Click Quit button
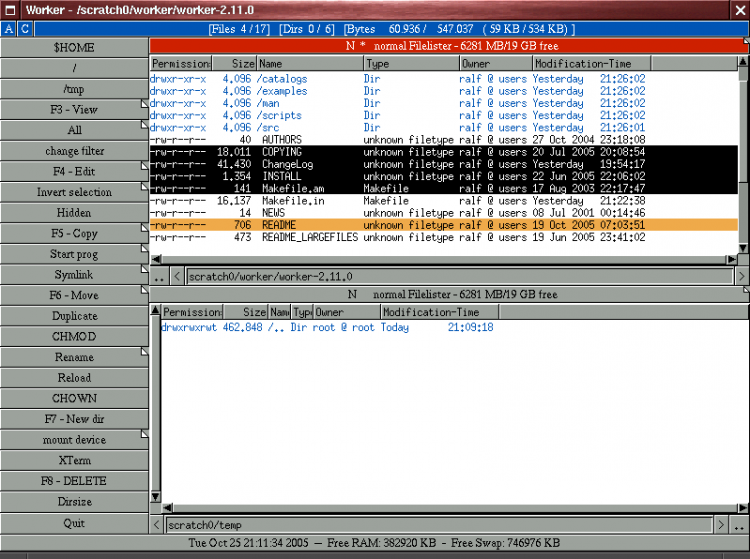Image resolution: width=750 pixels, height=559 pixels. [x=74, y=523]
